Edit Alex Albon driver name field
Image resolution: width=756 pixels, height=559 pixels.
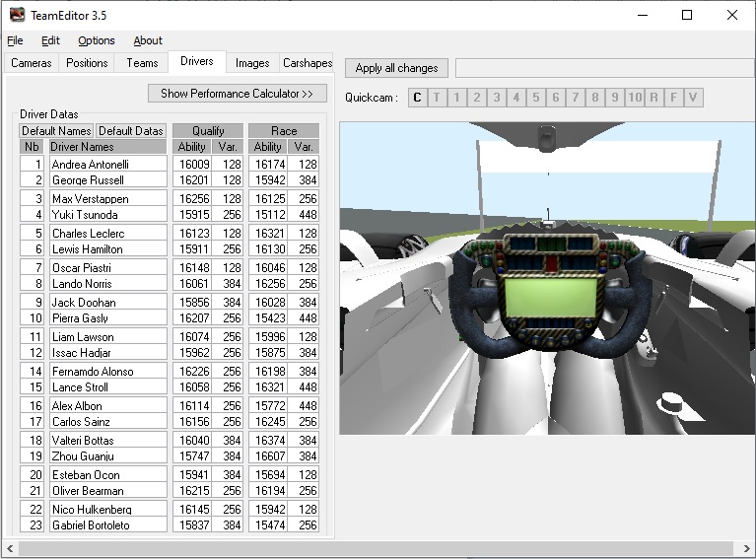[x=108, y=405]
